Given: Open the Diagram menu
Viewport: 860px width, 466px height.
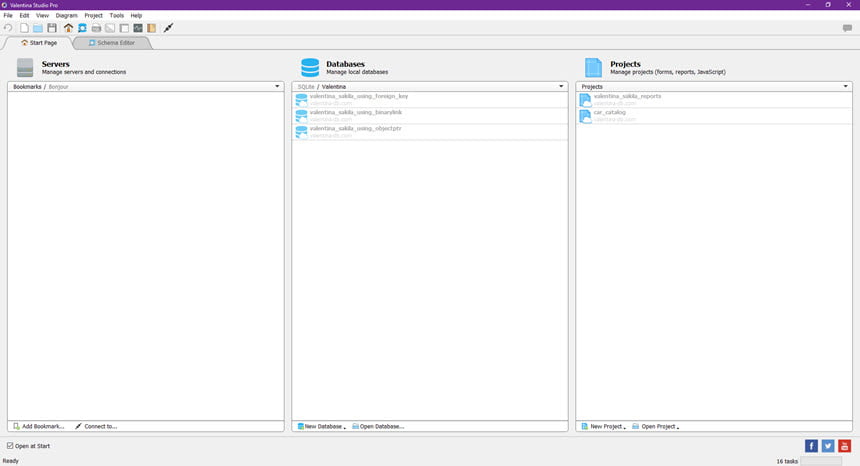Looking at the screenshot, I should 66,15.
